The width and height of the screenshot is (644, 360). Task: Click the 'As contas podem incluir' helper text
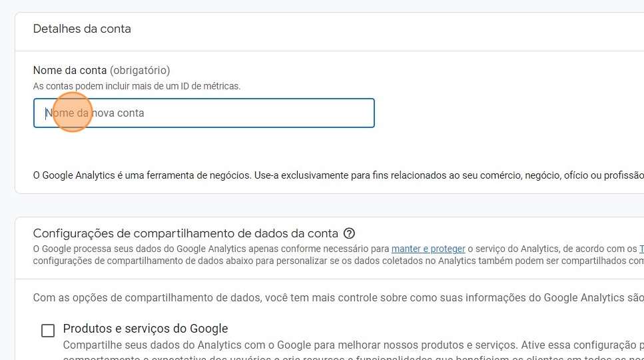(x=137, y=86)
